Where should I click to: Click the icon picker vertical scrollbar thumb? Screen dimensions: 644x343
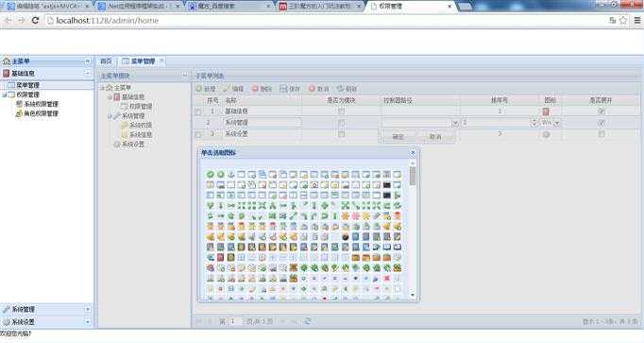pos(413,176)
